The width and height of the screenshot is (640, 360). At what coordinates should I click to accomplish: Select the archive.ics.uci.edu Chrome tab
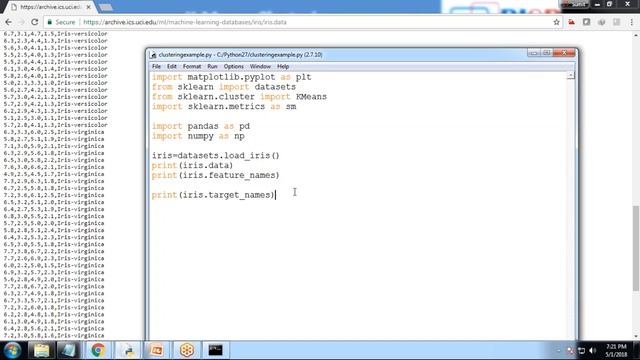pos(51,7)
